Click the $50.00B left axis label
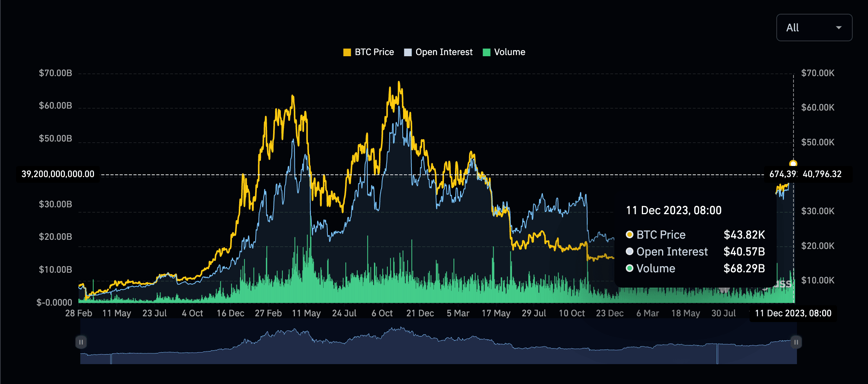The image size is (868, 384). 55,138
